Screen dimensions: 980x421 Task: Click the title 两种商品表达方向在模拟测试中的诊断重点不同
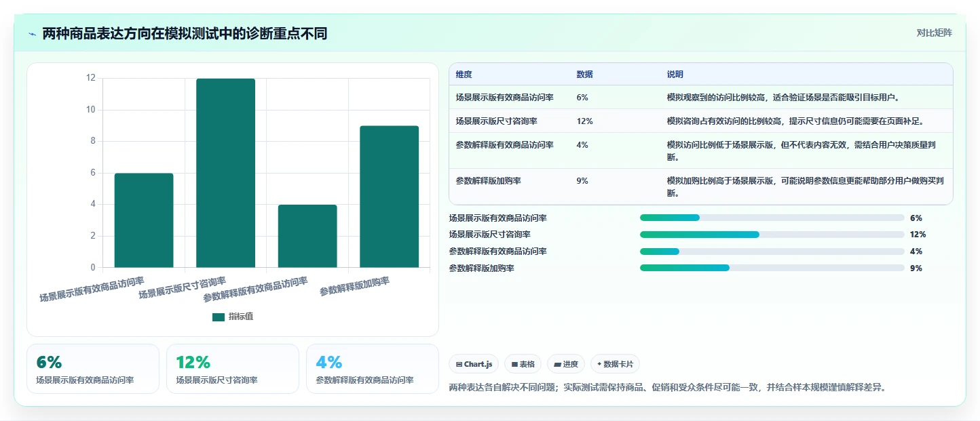[x=185, y=33]
